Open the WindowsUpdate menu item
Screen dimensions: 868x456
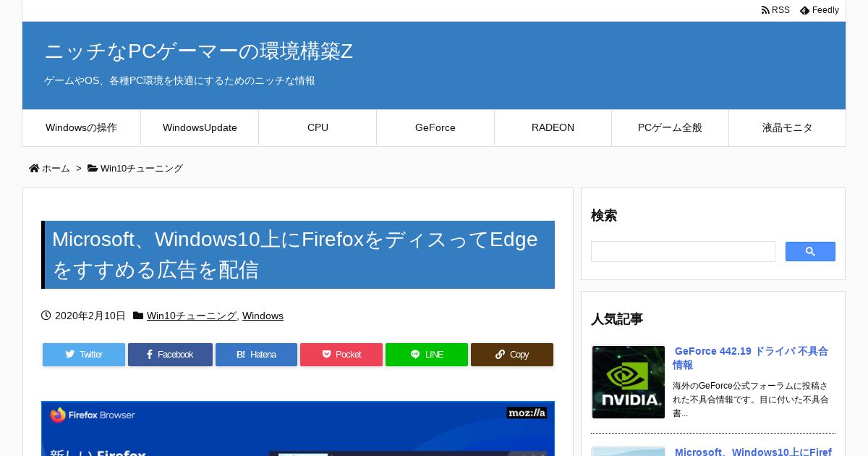click(200, 127)
